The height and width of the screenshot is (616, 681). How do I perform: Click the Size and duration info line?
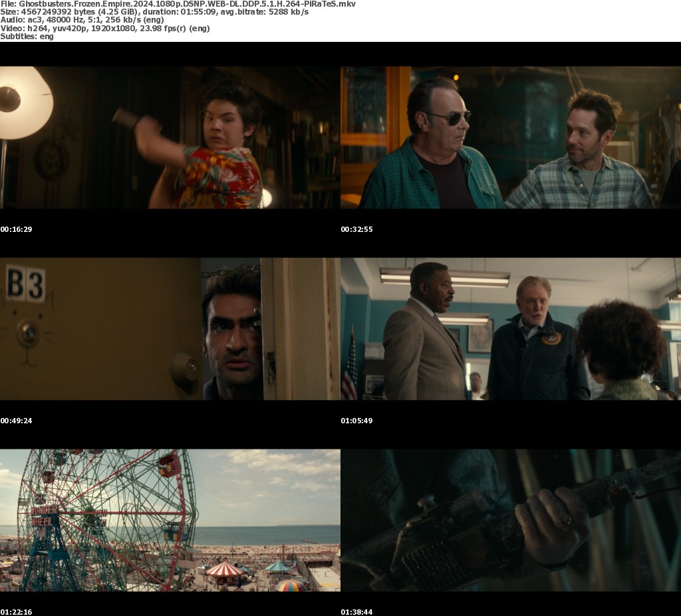point(154,12)
